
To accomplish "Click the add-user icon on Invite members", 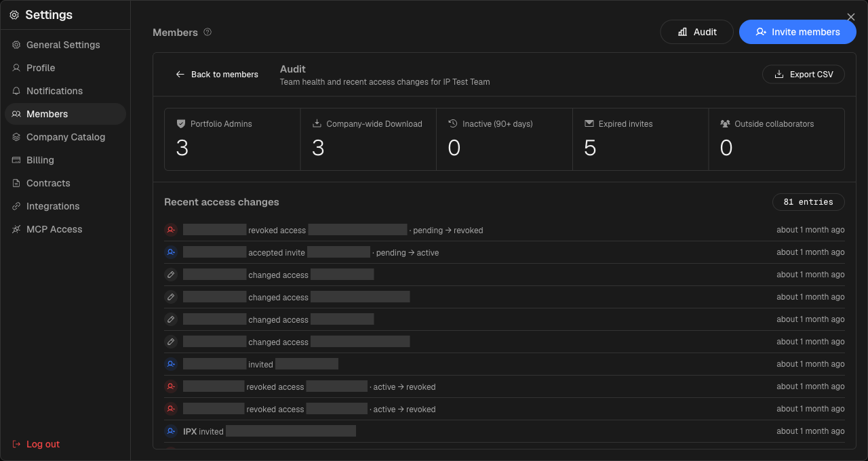I will 761,32.
